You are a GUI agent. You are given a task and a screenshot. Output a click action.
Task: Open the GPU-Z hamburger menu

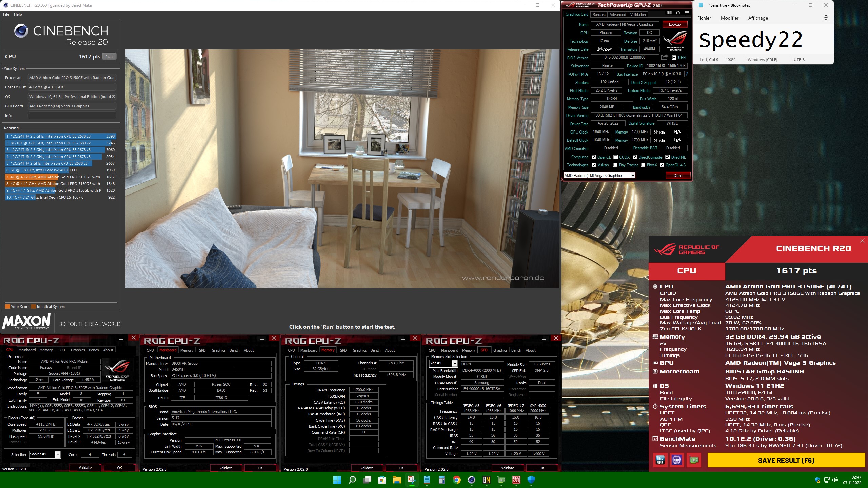pyautogui.click(x=687, y=13)
